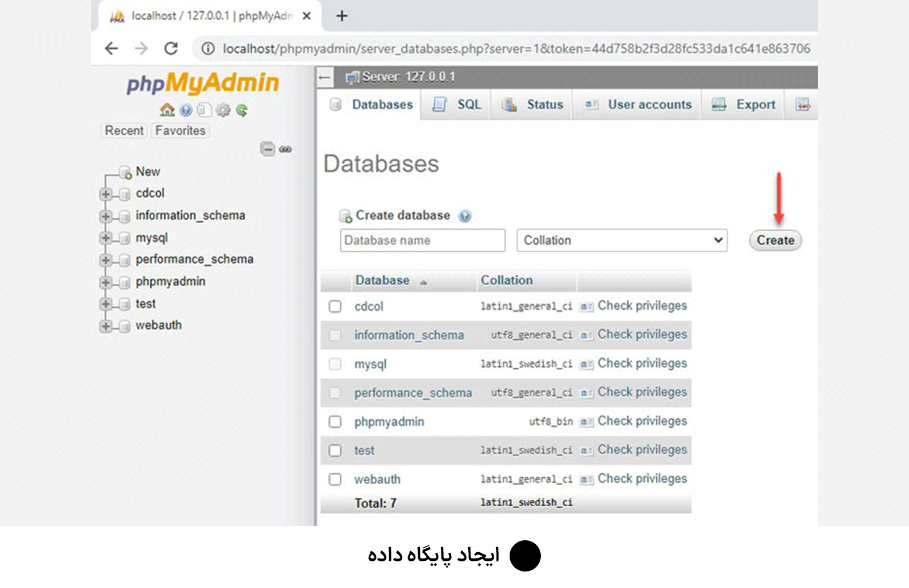Click the phpMyAdmin home icon
This screenshot has width=909, height=588.
click(x=167, y=110)
